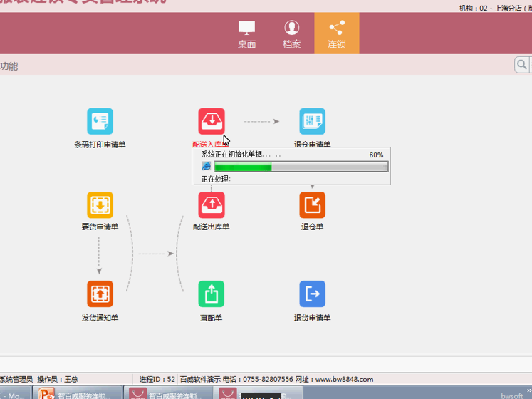Click the red 配送入库单 inbox icon

(212, 121)
